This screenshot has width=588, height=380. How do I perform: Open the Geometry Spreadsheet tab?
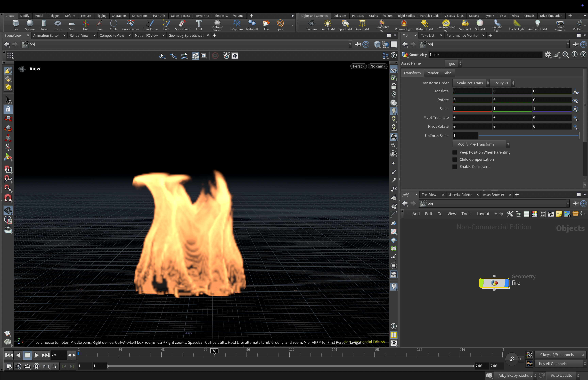pos(186,36)
